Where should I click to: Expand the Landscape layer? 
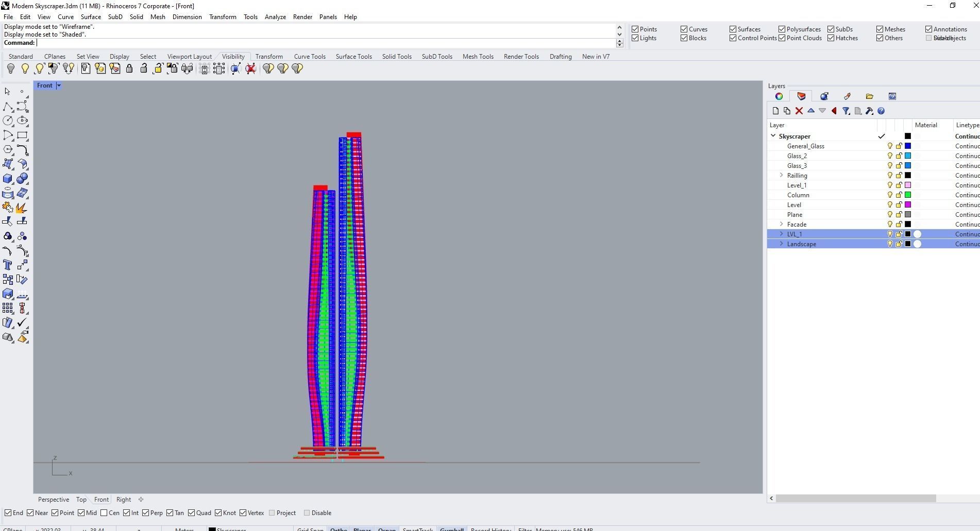point(782,244)
